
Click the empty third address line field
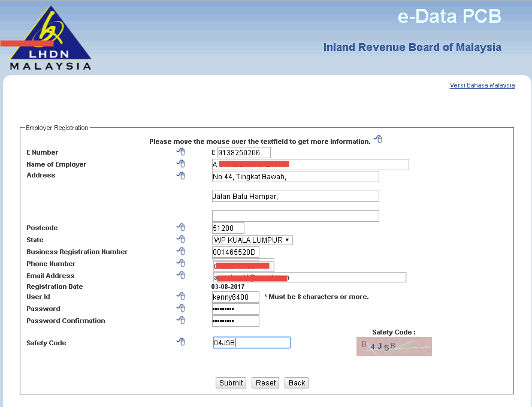(295, 216)
